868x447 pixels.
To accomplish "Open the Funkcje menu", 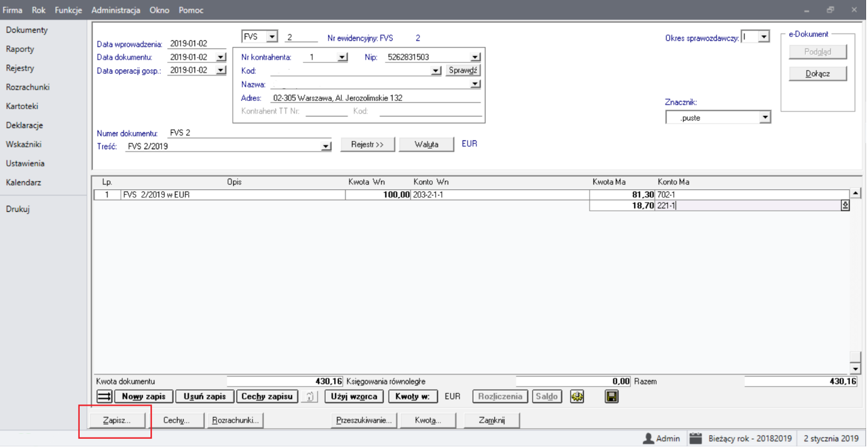I will pyautogui.click(x=68, y=10).
